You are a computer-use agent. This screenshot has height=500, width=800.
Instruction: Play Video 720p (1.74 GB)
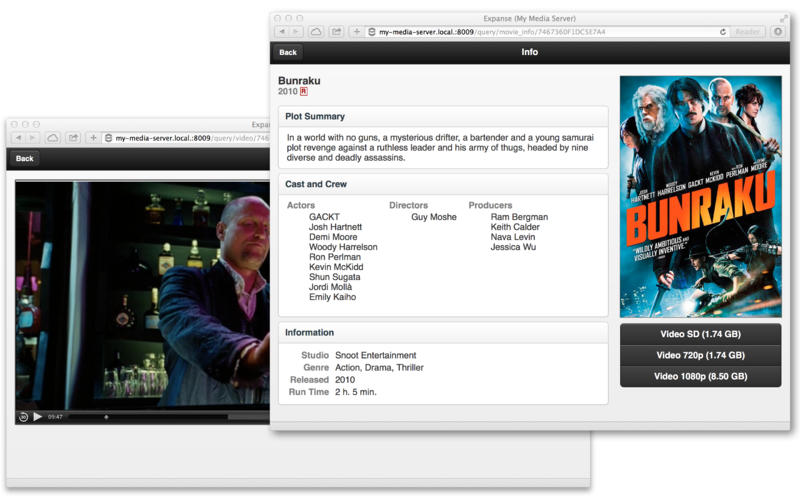[701, 355]
